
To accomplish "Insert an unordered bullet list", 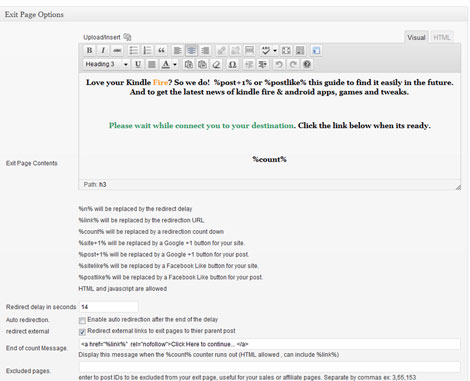I will click(133, 50).
